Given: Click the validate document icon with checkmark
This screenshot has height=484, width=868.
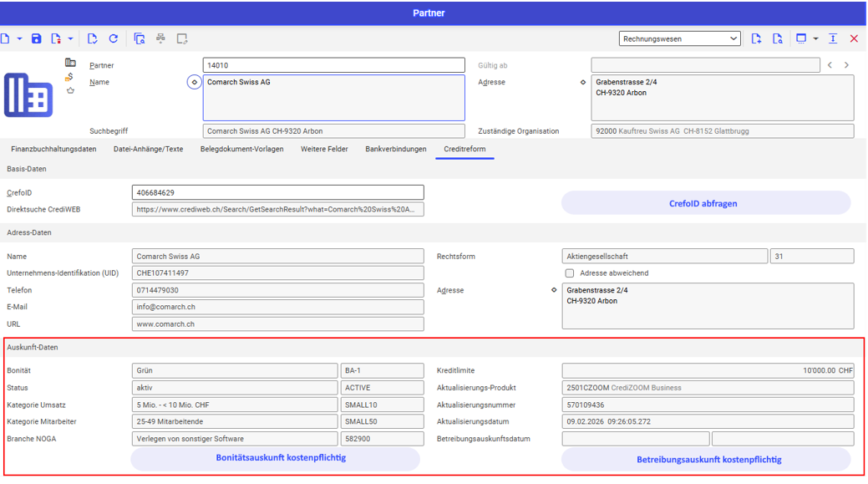Looking at the screenshot, I should click(92, 38).
